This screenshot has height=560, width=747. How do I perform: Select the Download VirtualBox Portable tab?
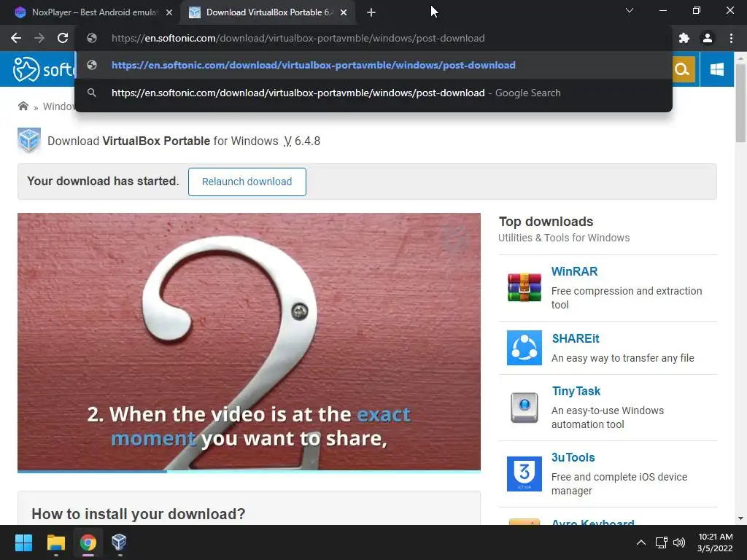coord(267,12)
